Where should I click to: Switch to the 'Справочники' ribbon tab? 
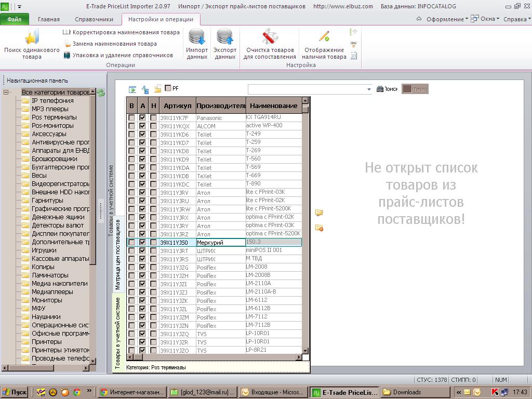tap(94, 19)
